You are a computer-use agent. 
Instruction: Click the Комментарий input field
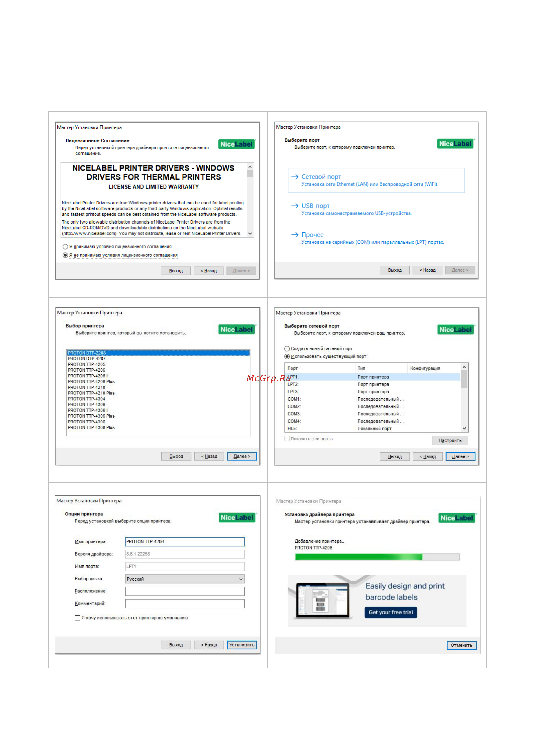click(x=185, y=604)
